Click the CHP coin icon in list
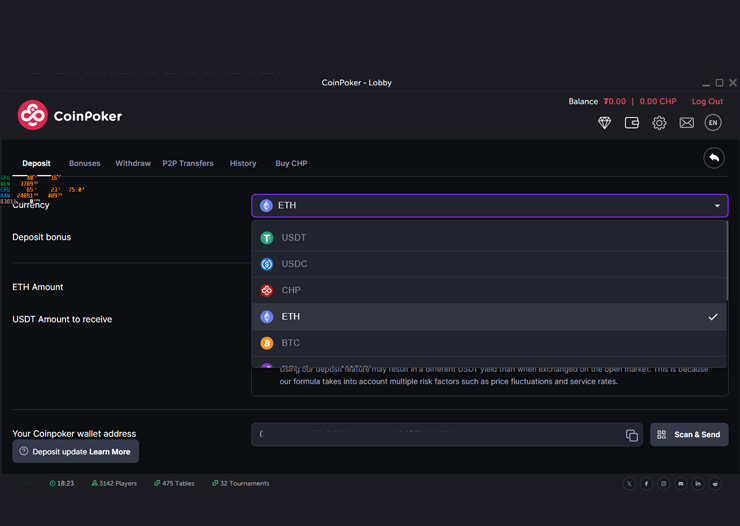740x526 pixels. (x=267, y=291)
